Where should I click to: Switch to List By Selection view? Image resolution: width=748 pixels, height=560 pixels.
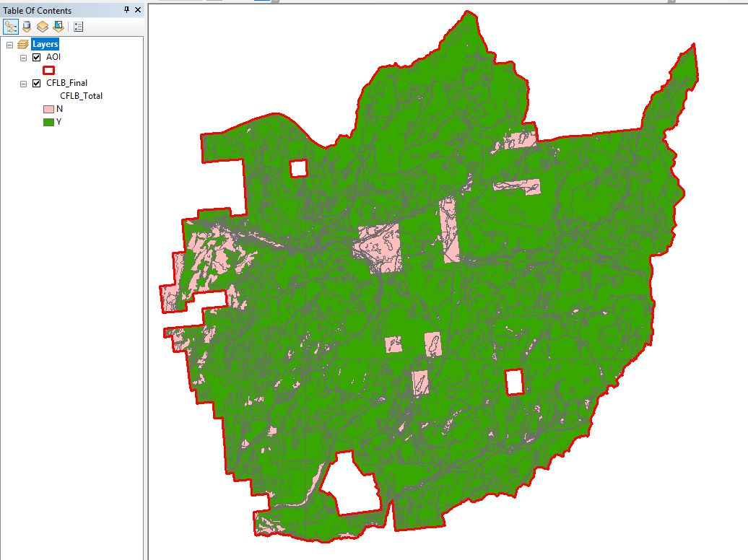click(58, 27)
